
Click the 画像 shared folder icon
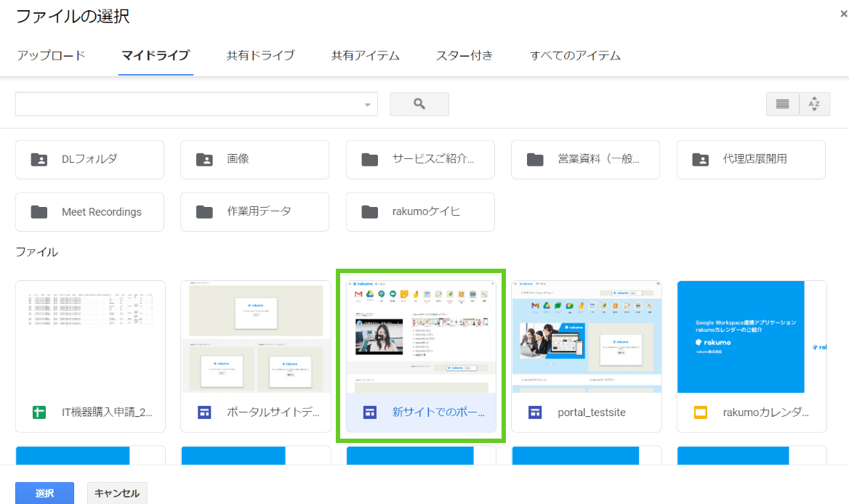[204, 160]
